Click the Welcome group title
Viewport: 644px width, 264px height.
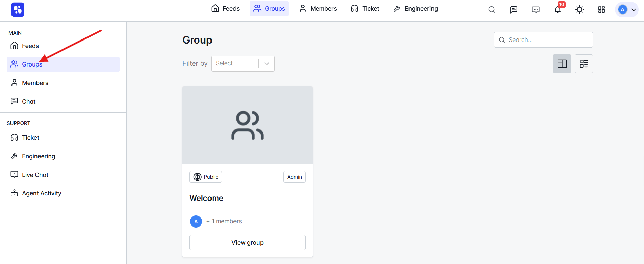pos(206,198)
